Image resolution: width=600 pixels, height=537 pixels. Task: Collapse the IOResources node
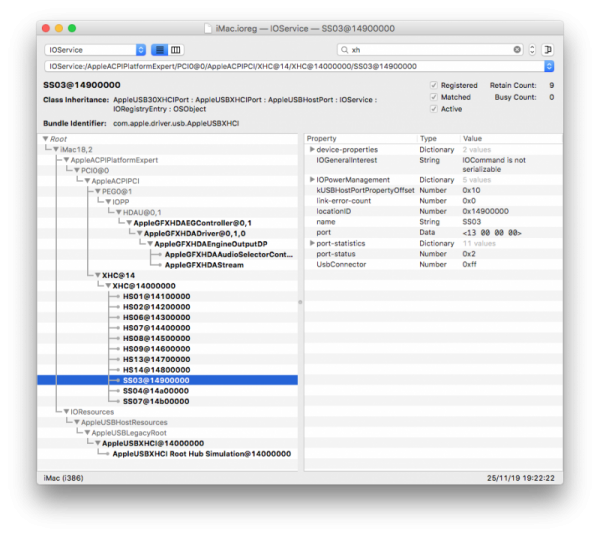pyautogui.click(x=66, y=411)
